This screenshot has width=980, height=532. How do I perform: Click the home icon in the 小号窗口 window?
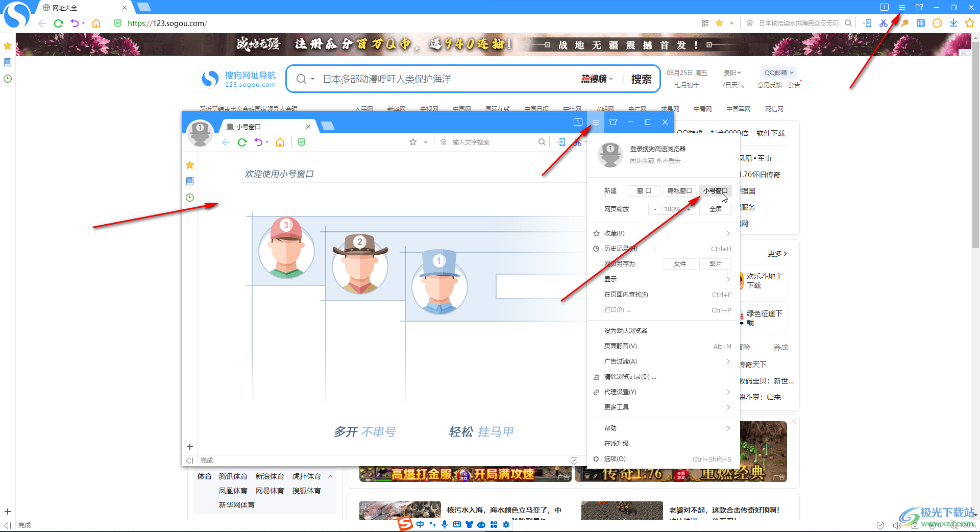(x=280, y=142)
